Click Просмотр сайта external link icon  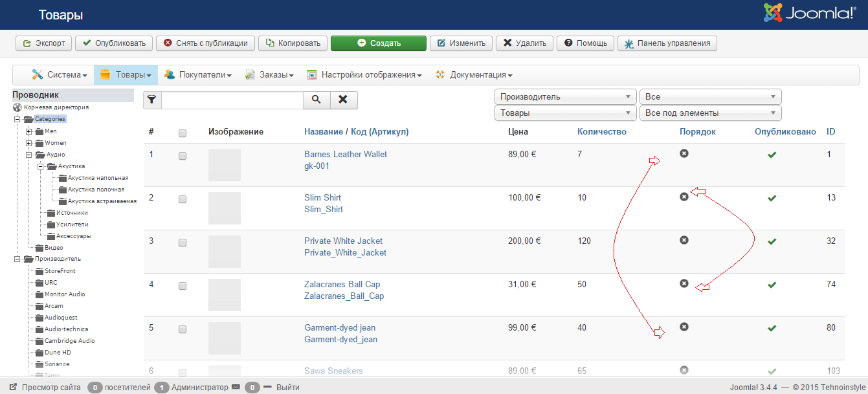pyautogui.click(x=13, y=388)
